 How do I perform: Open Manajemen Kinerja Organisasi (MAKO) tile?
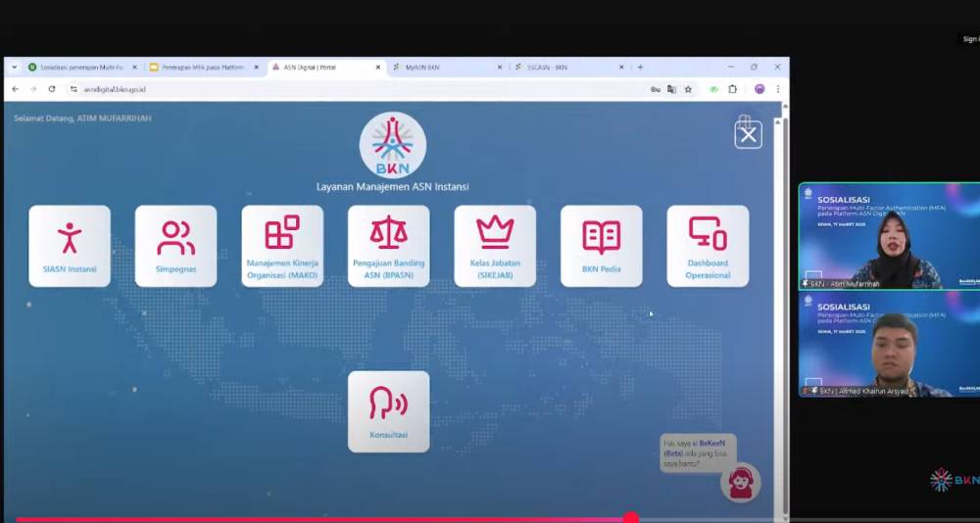[x=282, y=246]
